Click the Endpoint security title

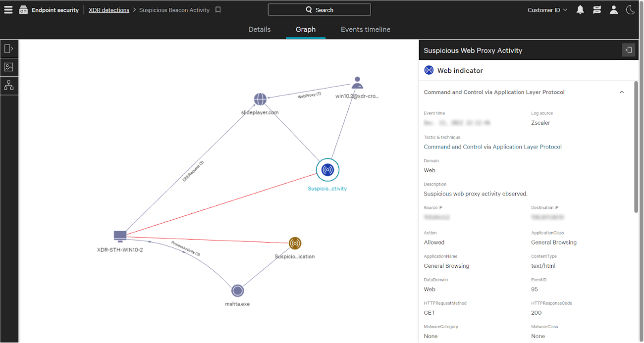point(55,10)
